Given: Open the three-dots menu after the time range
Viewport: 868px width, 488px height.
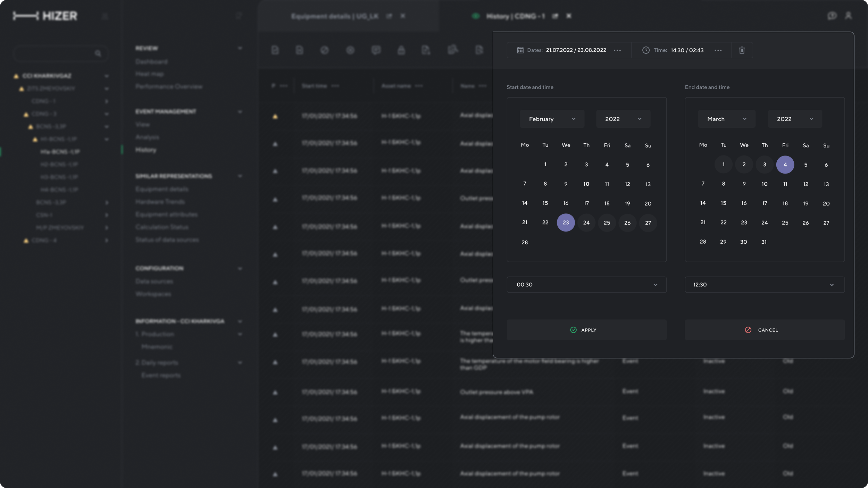Looking at the screenshot, I should [718, 50].
